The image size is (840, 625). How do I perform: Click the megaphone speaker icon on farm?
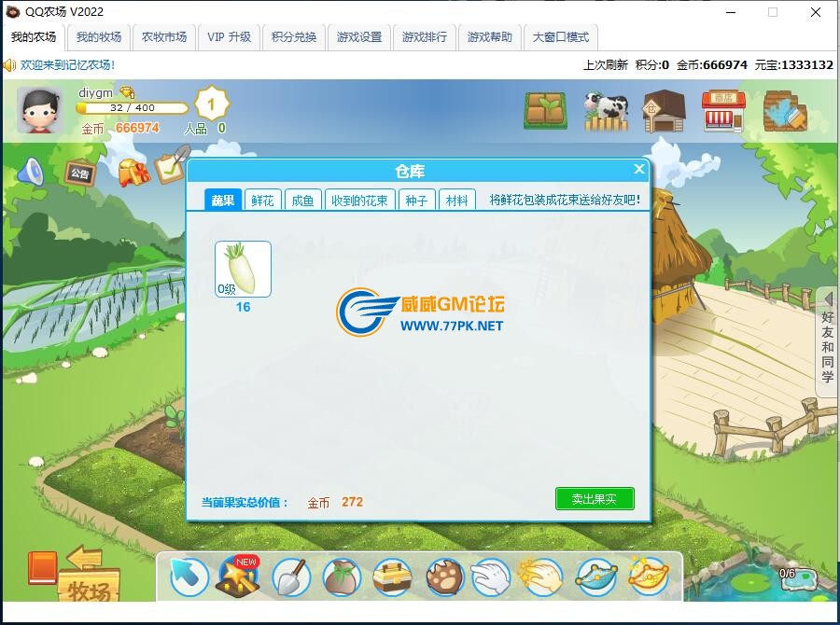coord(31,172)
